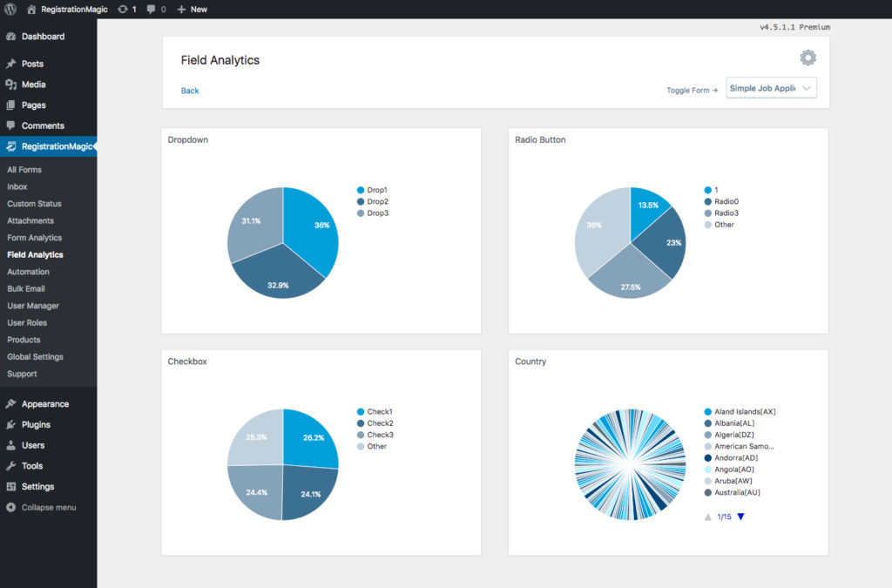Screen dimensions: 892x588
Task: Collapse the sidebar menu
Action: pos(48,507)
